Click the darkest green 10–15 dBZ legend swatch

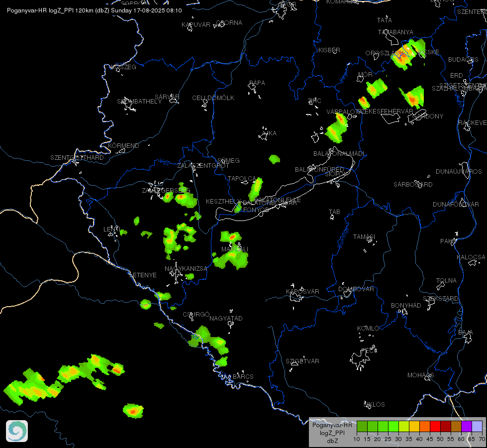coord(362,426)
